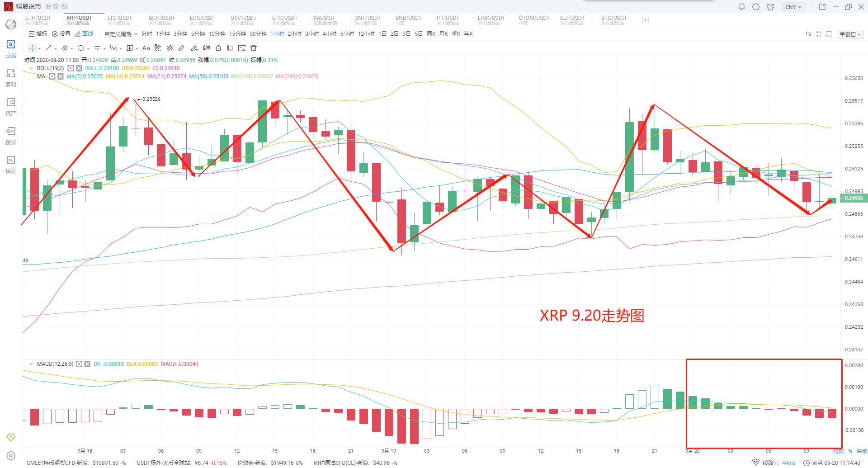Open MA indicator settings gear
The width and height of the screenshot is (868, 468).
pyautogui.click(x=52, y=76)
